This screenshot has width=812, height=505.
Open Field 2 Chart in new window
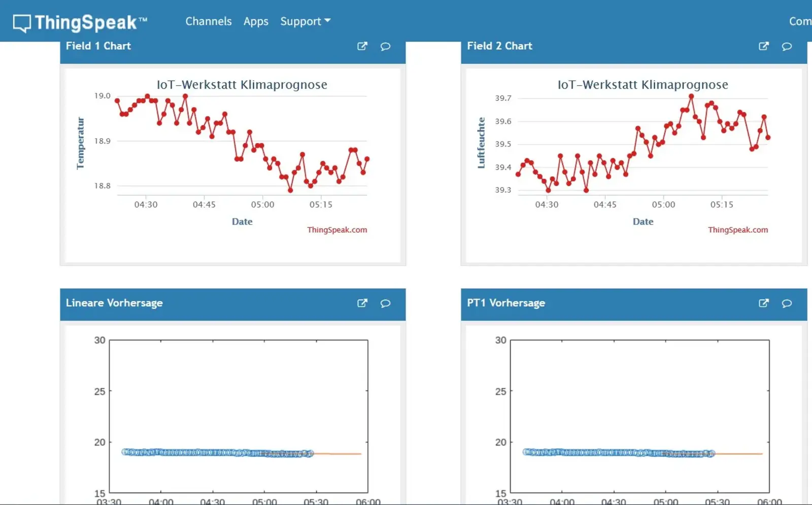point(763,46)
